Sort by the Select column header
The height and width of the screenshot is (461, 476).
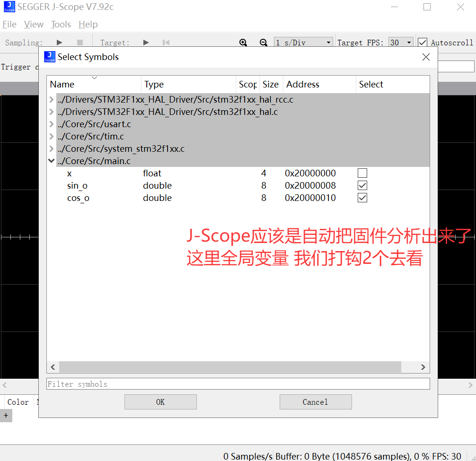[x=393, y=84]
